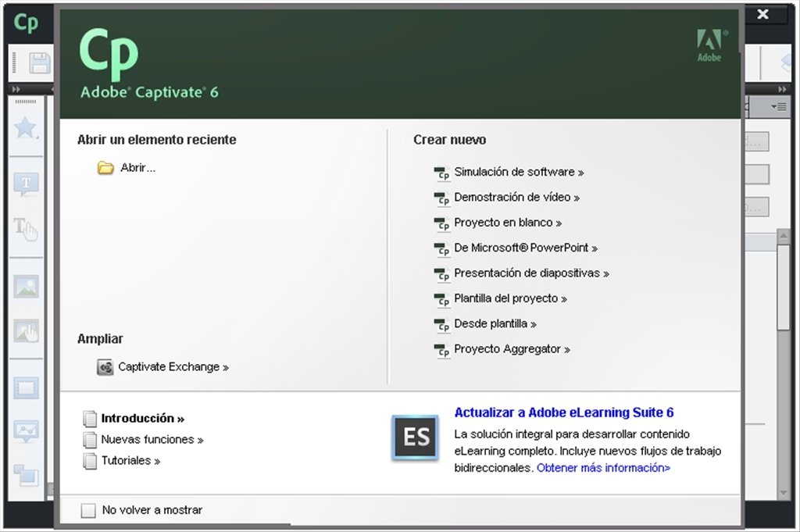The image size is (800, 532).
Task: Click Obtener más información link
Action: click(x=603, y=468)
